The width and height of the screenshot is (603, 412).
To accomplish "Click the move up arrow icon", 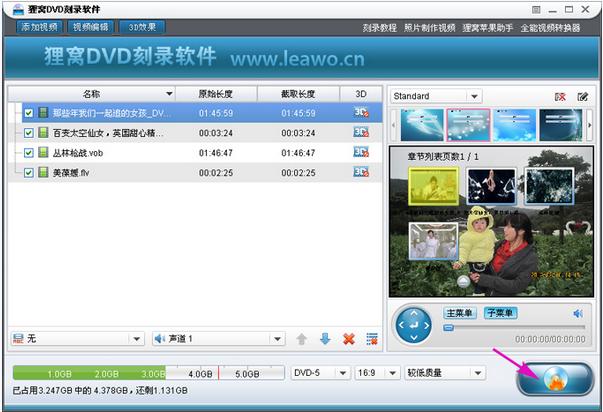I will (x=302, y=339).
